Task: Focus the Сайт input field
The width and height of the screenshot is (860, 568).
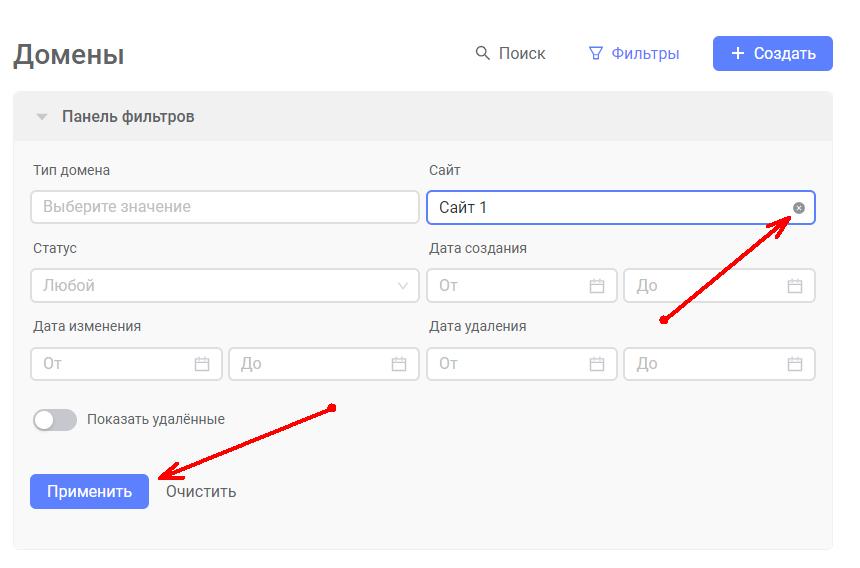Action: pyautogui.click(x=621, y=208)
